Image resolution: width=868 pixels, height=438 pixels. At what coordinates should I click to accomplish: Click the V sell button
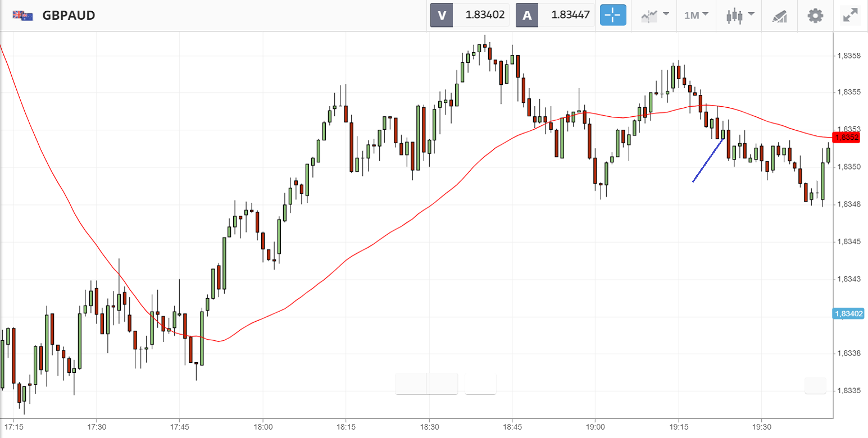tap(442, 15)
